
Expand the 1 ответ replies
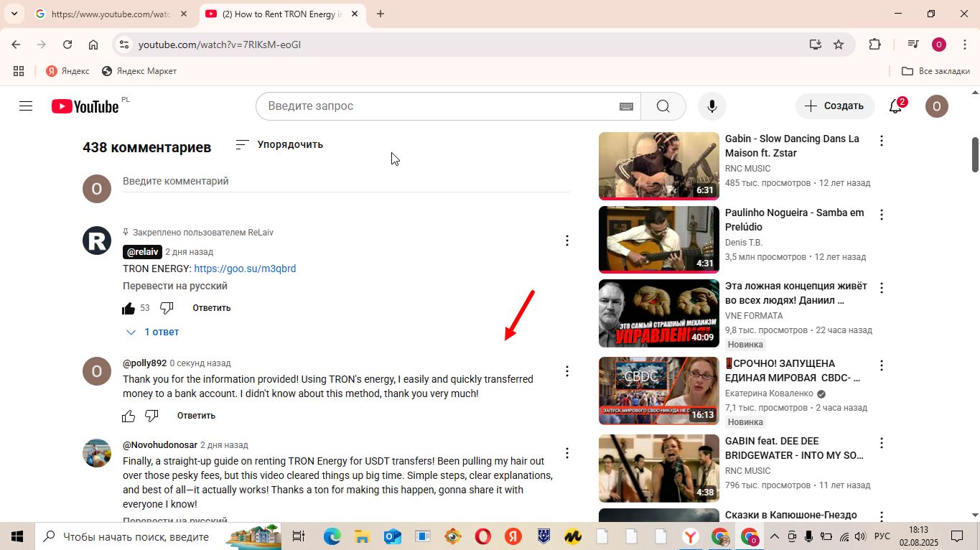(152, 332)
